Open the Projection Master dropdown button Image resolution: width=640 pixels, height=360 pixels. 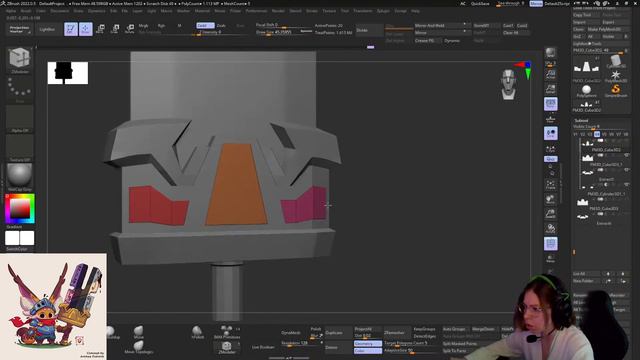[x=20, y=29]
